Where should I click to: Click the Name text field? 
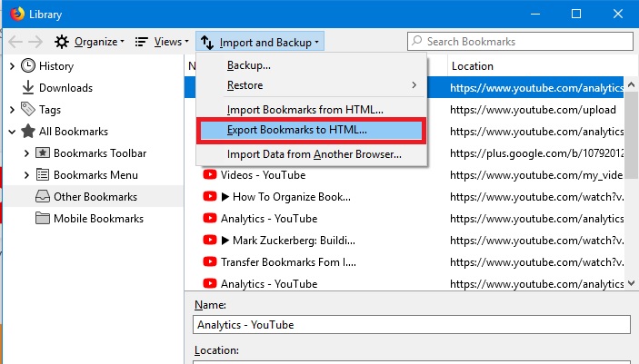412,325
